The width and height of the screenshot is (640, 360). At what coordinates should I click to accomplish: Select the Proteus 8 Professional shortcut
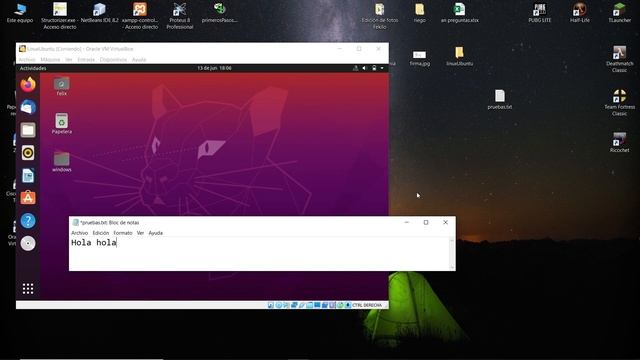tap(180, 16)
